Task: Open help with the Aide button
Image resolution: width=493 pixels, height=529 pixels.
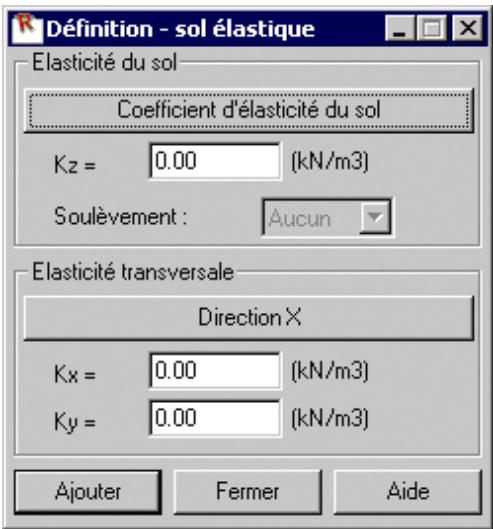Action: click(x=408, y=492)
